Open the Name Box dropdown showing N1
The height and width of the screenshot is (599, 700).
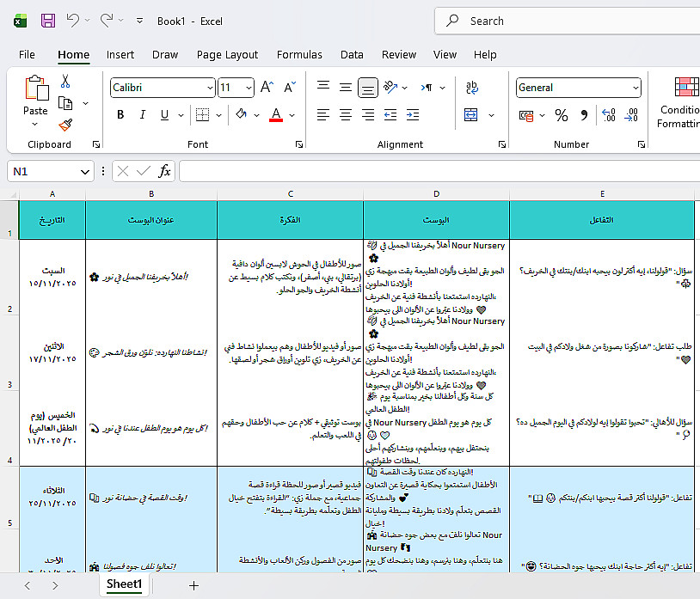coord(85,172)
